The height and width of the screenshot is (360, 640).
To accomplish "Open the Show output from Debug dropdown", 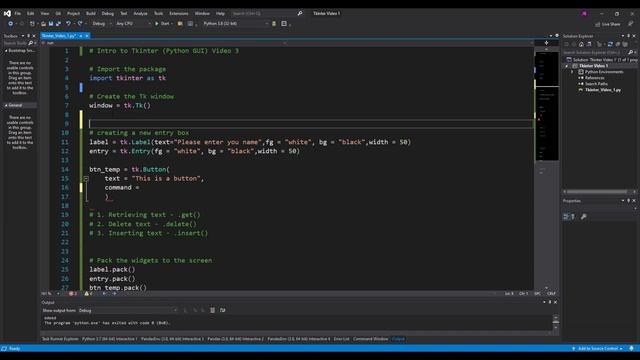I will [128, 311].
